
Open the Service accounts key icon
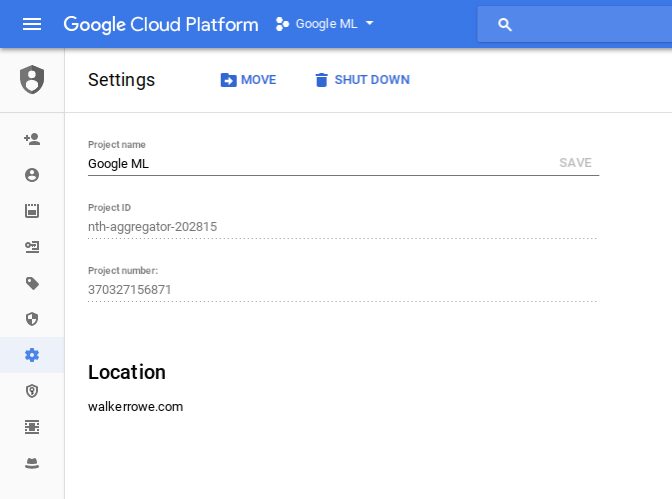click(32, 247)
